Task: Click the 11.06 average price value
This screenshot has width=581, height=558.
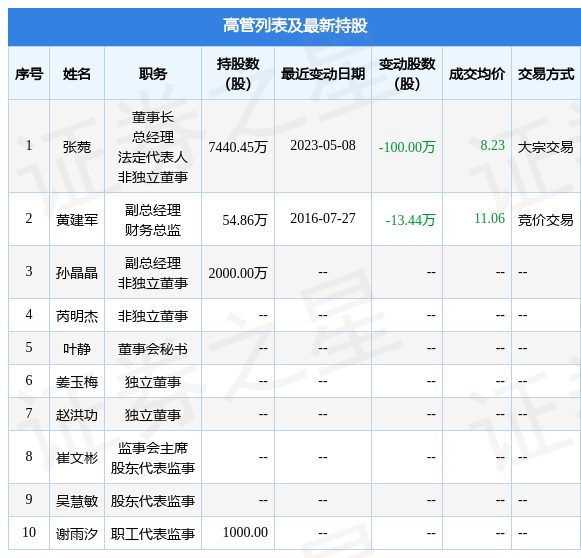Action: point(489,218)
